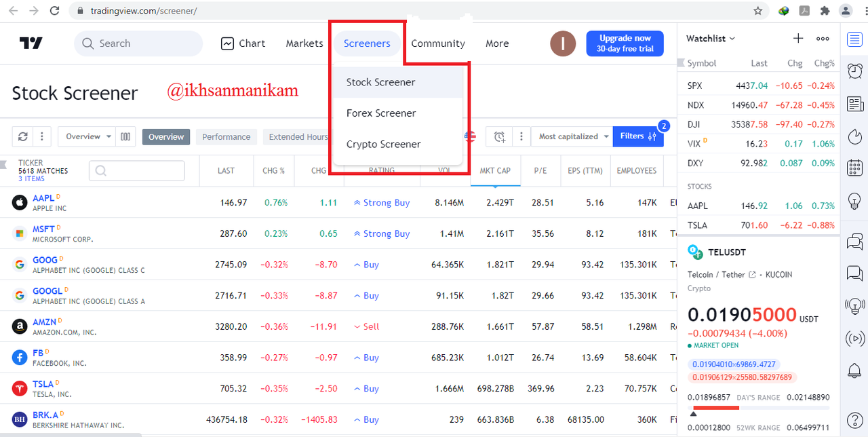This screenshot has height=437, width=868.
Task: Open Watchlist three-dot options menu
Action: coord(823,39)
